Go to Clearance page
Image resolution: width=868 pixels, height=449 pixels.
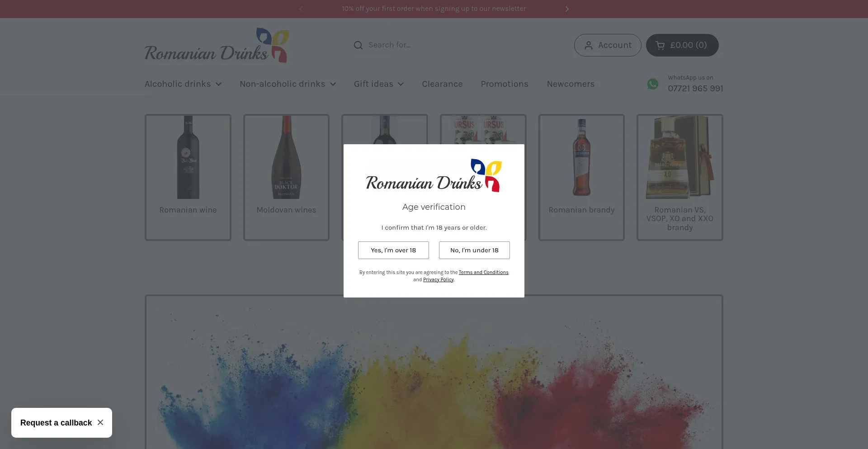442,84
